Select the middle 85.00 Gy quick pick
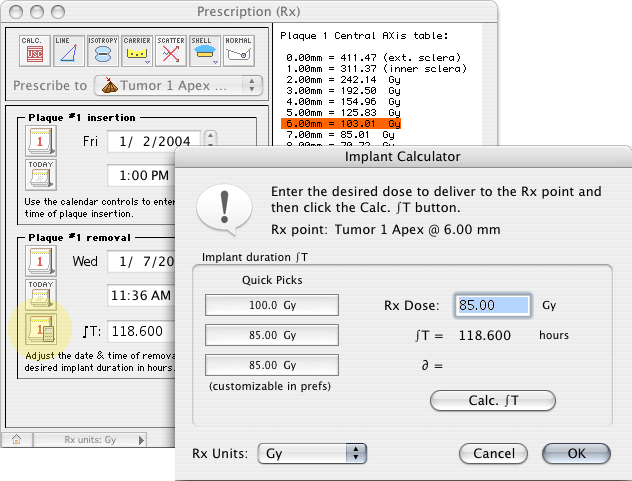 [x=272, y=335]
